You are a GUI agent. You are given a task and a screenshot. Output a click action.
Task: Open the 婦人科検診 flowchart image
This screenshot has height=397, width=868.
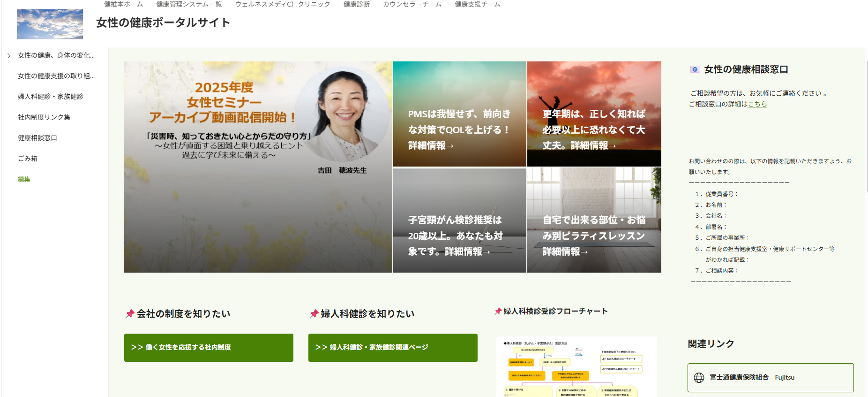(577, 367)
